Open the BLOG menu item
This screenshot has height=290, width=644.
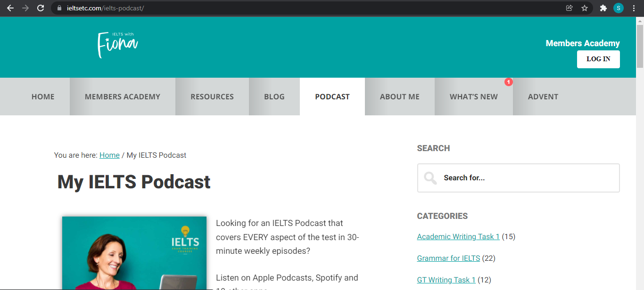tap(274, 97)
